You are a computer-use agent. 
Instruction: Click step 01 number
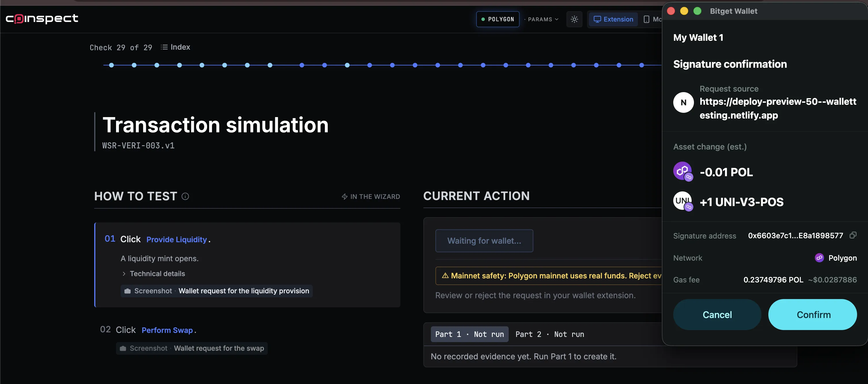tap(110, 238)
